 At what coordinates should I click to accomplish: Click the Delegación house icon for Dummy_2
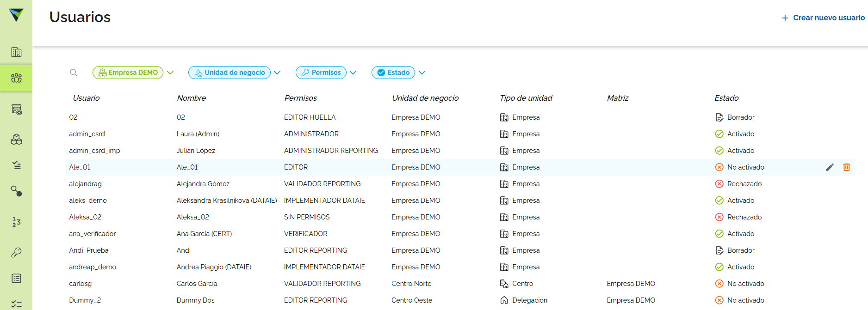(504, 300)
